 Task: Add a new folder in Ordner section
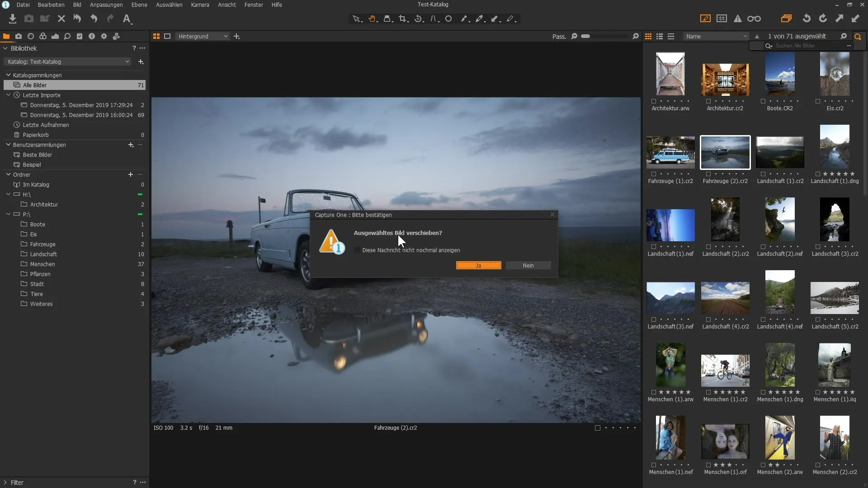(131, 174)
